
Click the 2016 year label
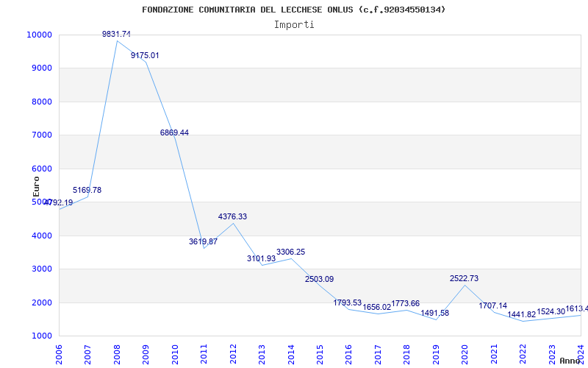pos(348,354)
